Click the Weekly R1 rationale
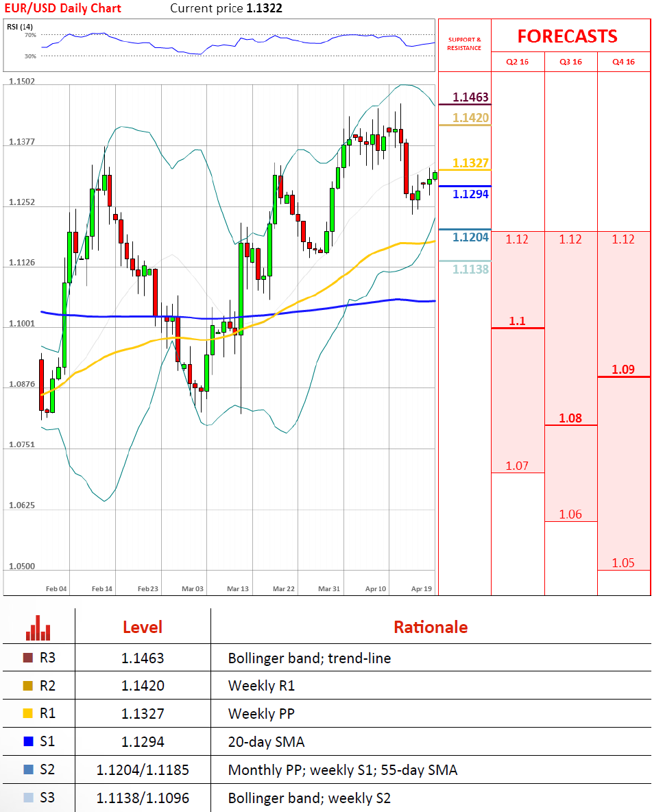 [x=261, y=686]
